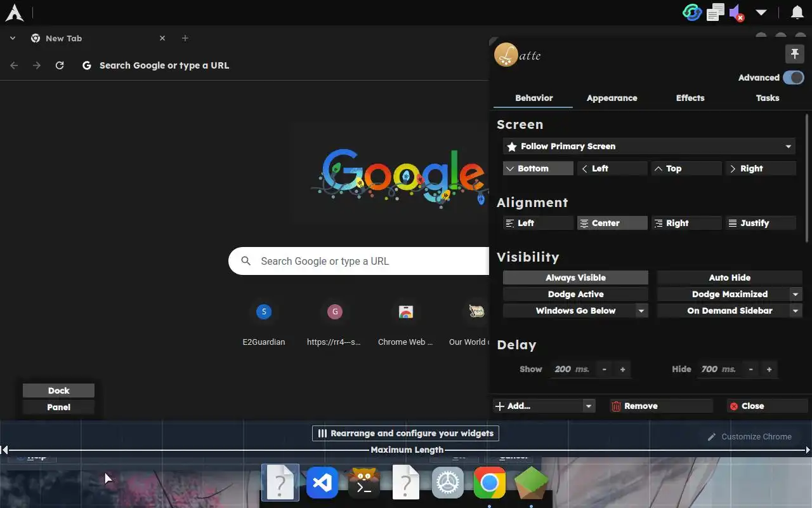Select the Dock view type
The image size is (812, 508).
coord(58,391)
